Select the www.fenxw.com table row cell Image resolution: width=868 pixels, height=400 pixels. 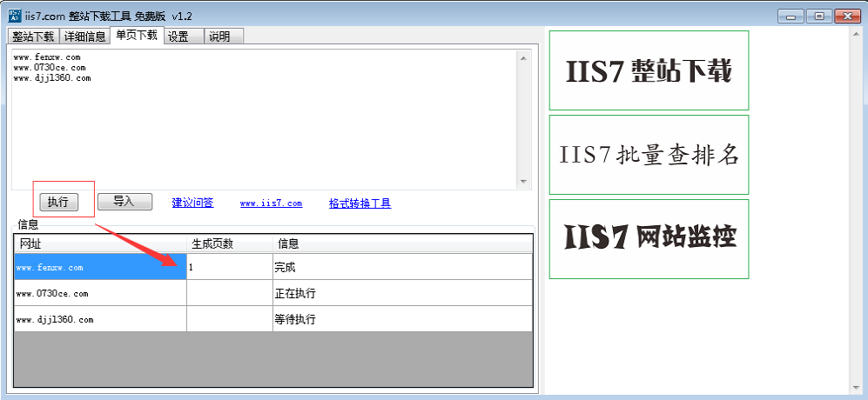click(101, 267)
